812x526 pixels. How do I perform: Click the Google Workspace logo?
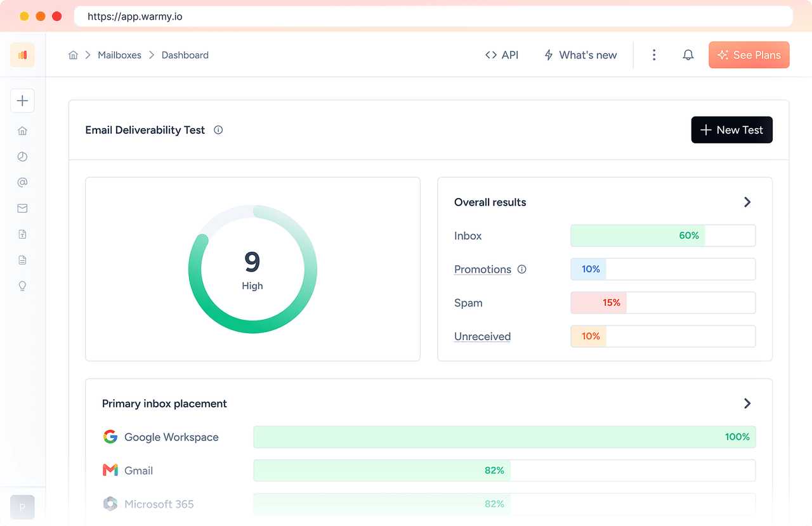(110, 437)
